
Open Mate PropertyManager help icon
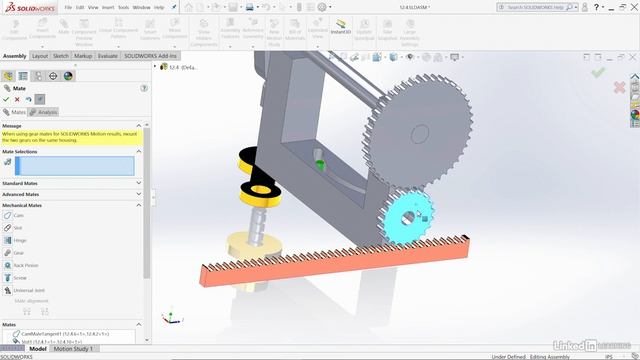click(144, 88)
